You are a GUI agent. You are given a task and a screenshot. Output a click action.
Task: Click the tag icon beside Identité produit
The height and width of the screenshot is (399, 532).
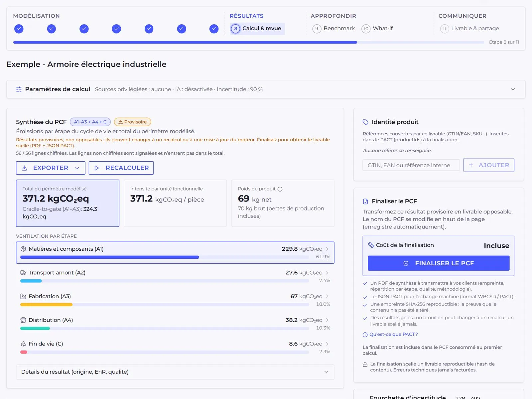click(365, 122)
